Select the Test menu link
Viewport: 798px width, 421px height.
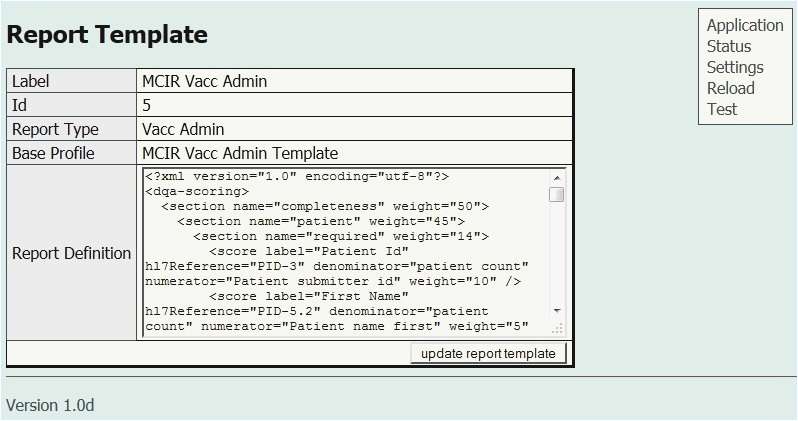click(x=721, y=109)
